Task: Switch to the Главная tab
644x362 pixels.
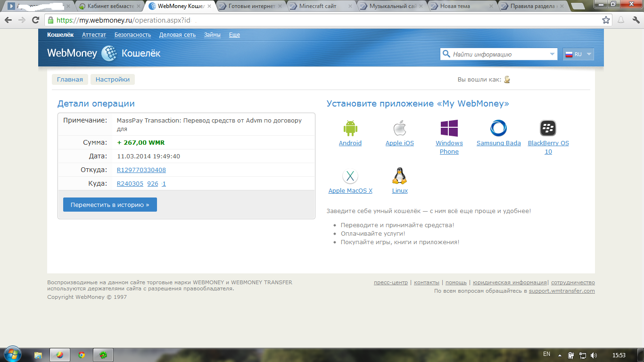Action: tap(70, 79)
